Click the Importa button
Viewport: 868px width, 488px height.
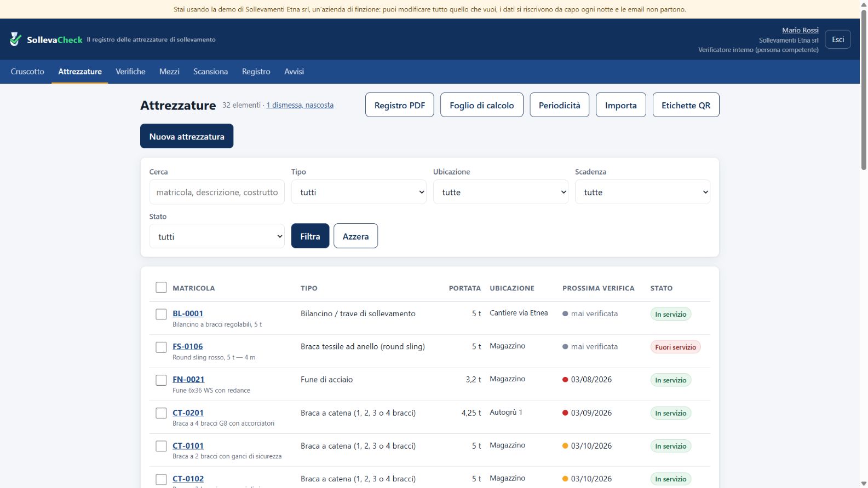(x=621, y=105)
